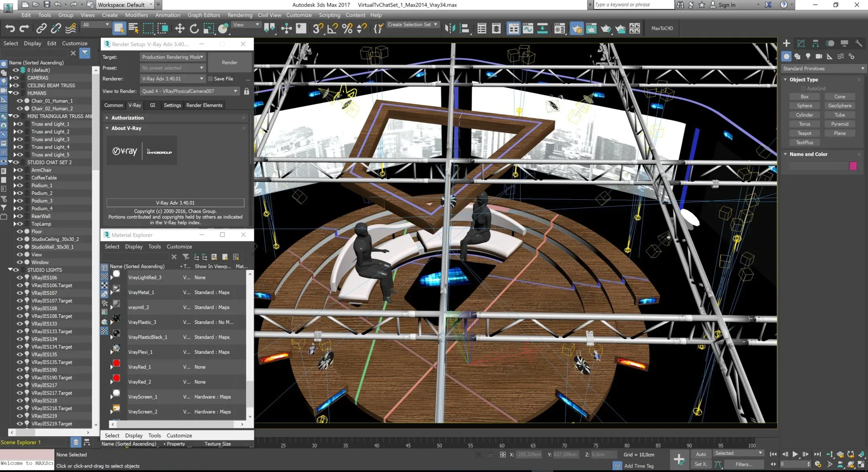Toggle the Angle Snap icon

click(332, 29)
